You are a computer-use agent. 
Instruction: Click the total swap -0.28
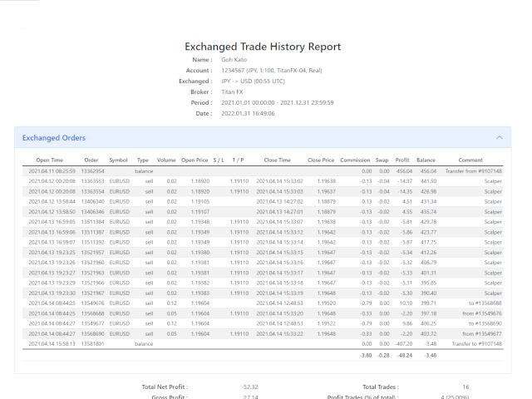click(384, 355)
